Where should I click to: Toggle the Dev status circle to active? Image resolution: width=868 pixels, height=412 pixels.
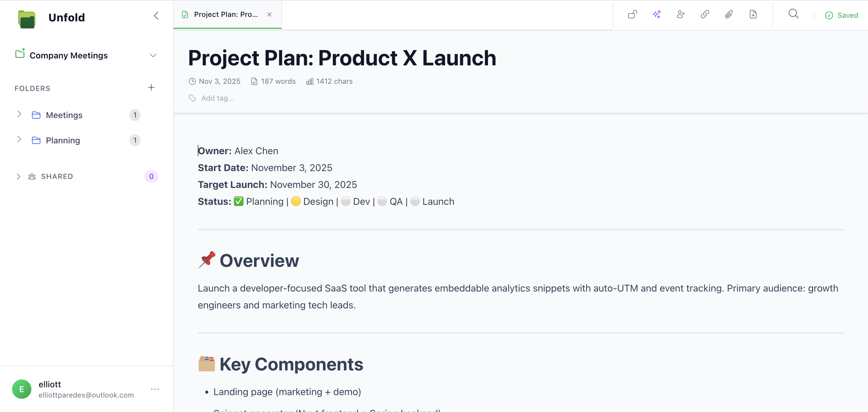click(345, 201)
